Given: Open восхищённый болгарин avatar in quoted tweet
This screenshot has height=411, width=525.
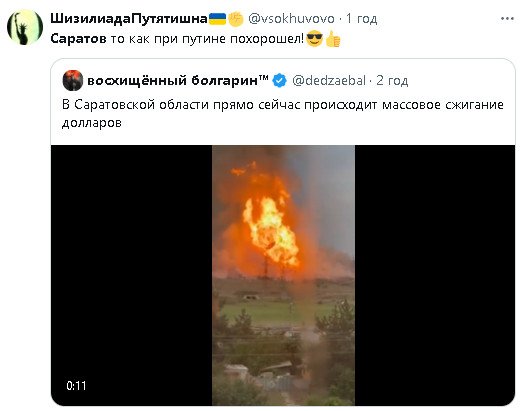Looking at the screenshot, I should tap(73, 80).
